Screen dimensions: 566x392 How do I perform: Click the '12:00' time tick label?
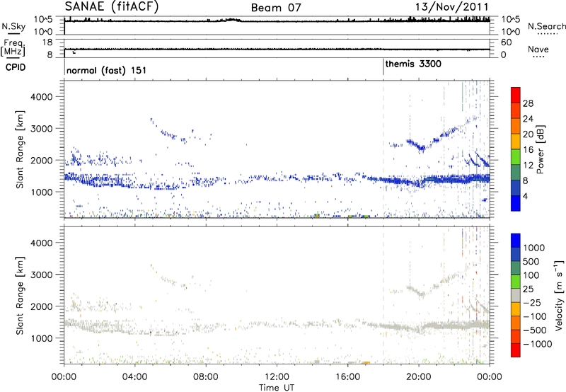pos(277,377)
